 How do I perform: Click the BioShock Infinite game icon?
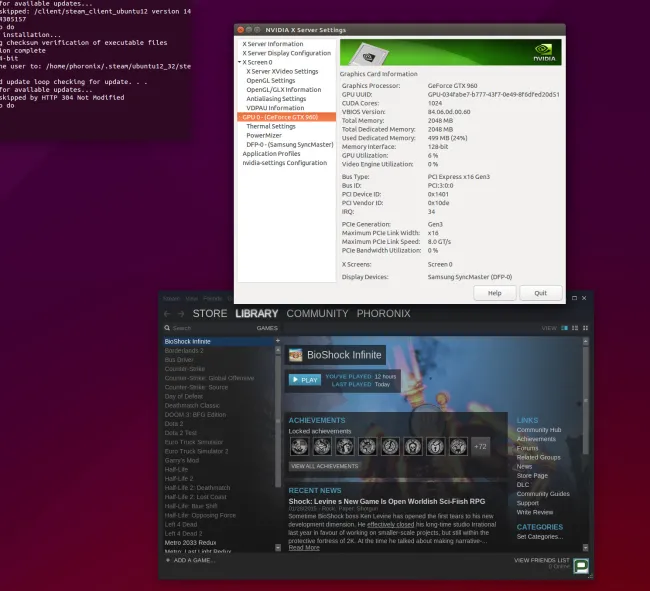pos(296,355)
